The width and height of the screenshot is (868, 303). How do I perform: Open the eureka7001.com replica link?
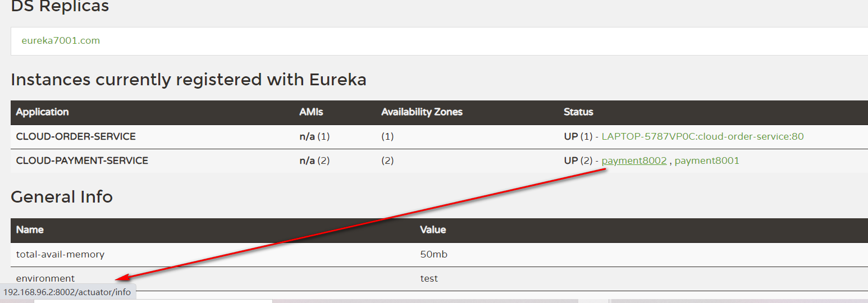61,40
